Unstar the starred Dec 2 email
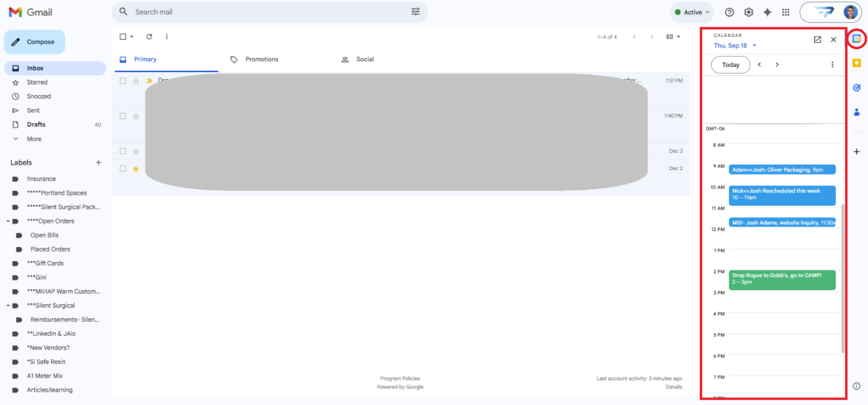The width and height of the screenshot is (868, 405). pos(136,169)
